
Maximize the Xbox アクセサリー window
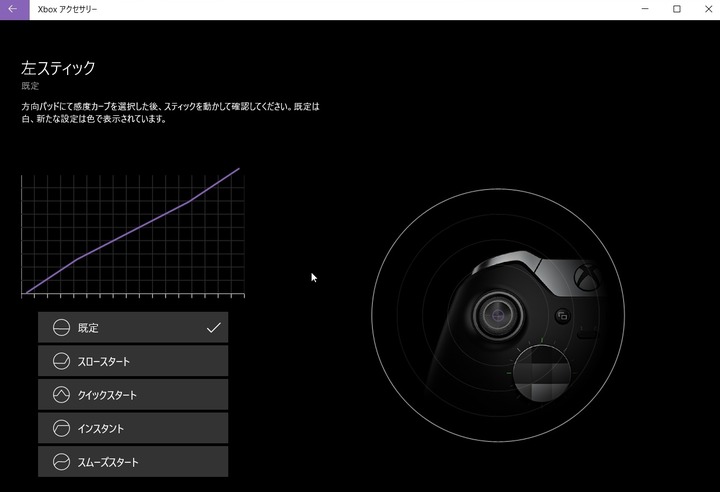[x=677, y=9]
